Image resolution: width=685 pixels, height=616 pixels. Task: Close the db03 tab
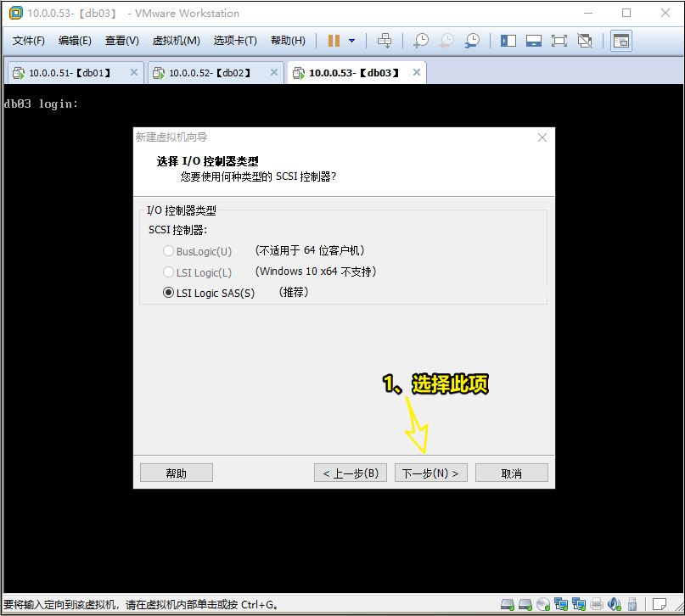click(x=417, y=72)
